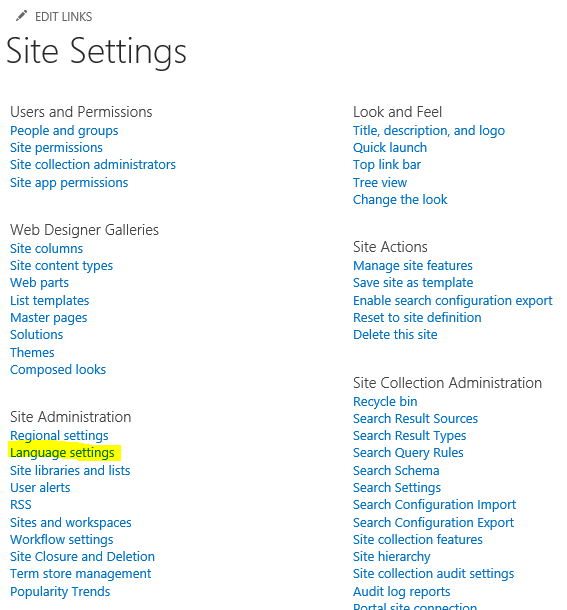Screen dimensions: 567x610
Task: Open People and groups
Action: 64,131
